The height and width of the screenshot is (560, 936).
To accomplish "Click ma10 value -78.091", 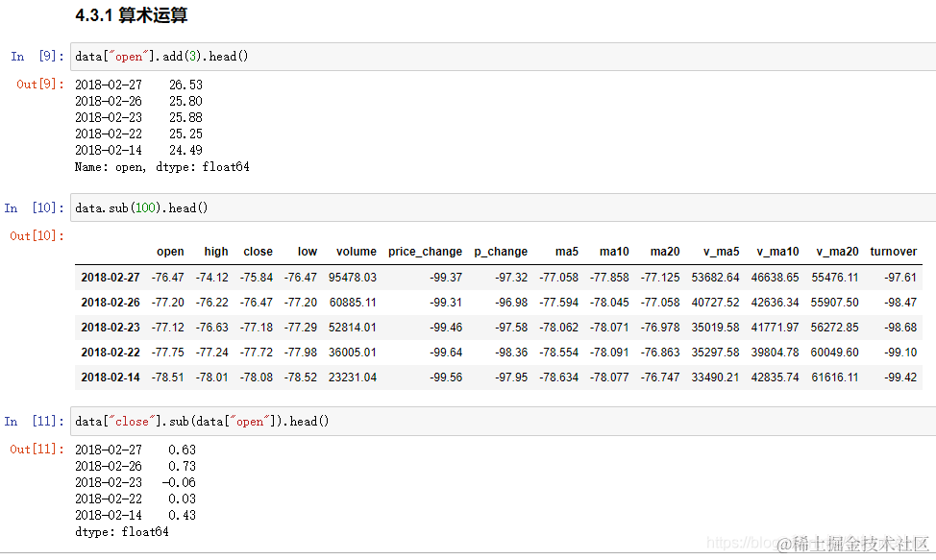I will pyautogui.click(x=609, y=353).
